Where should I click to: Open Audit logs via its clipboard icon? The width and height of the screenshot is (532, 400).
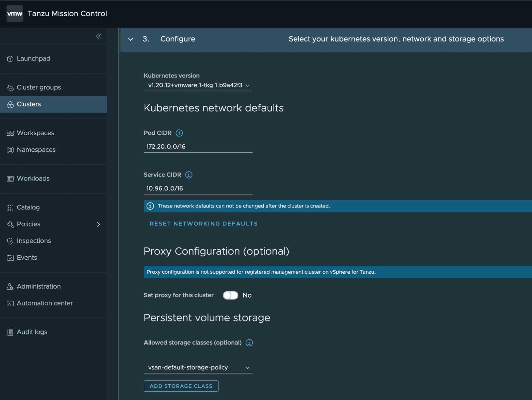10,332
